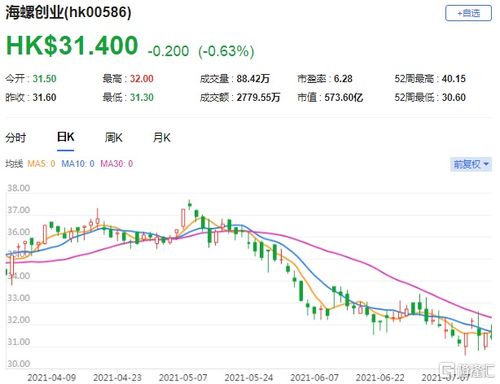Click the 2021-05-07 date axis label

[183, 378]
